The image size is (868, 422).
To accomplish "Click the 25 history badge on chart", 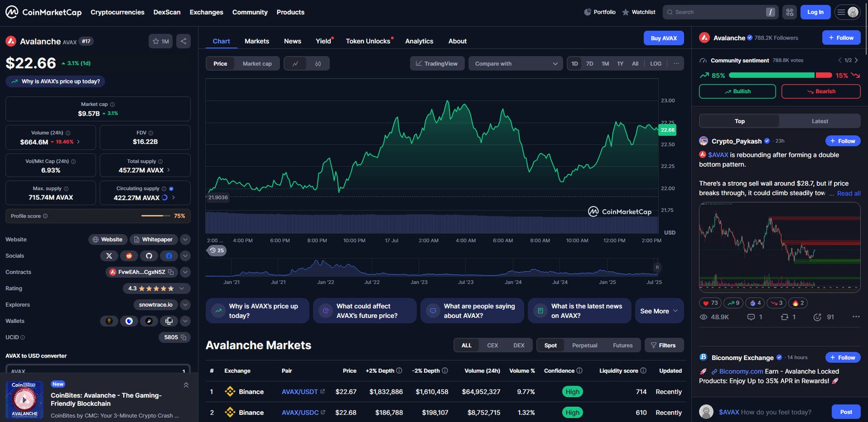I will pyautogui.click(x=217, y=251).
